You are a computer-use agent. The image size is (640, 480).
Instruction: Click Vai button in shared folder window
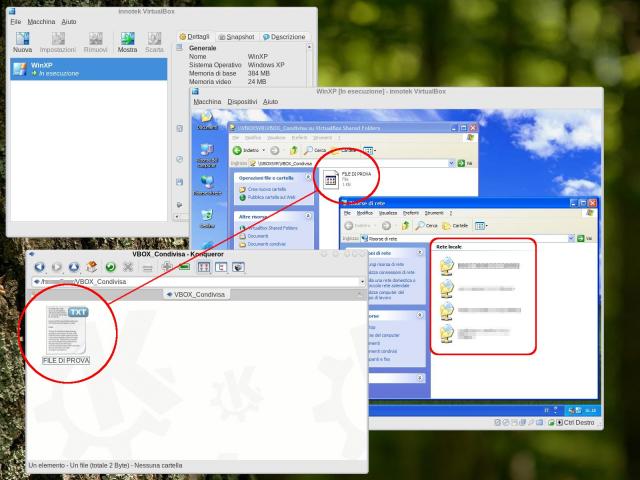point(465,163)
